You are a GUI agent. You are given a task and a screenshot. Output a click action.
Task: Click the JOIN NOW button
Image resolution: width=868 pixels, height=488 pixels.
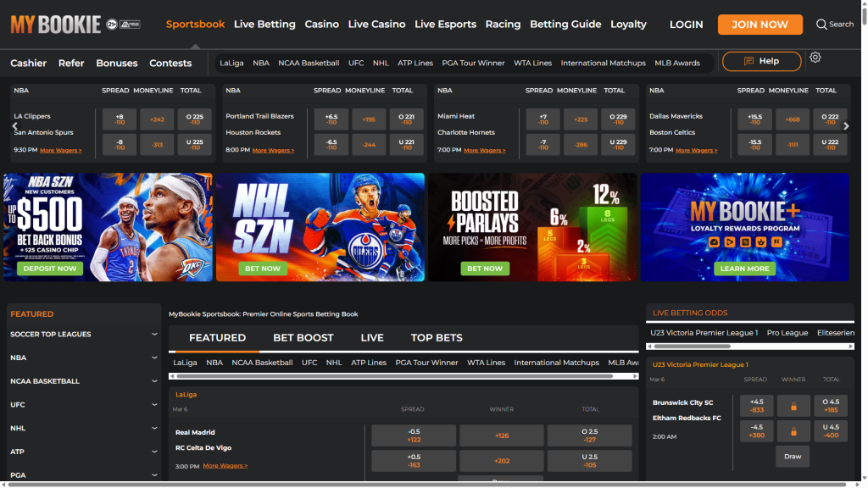(x=759, y=24)
